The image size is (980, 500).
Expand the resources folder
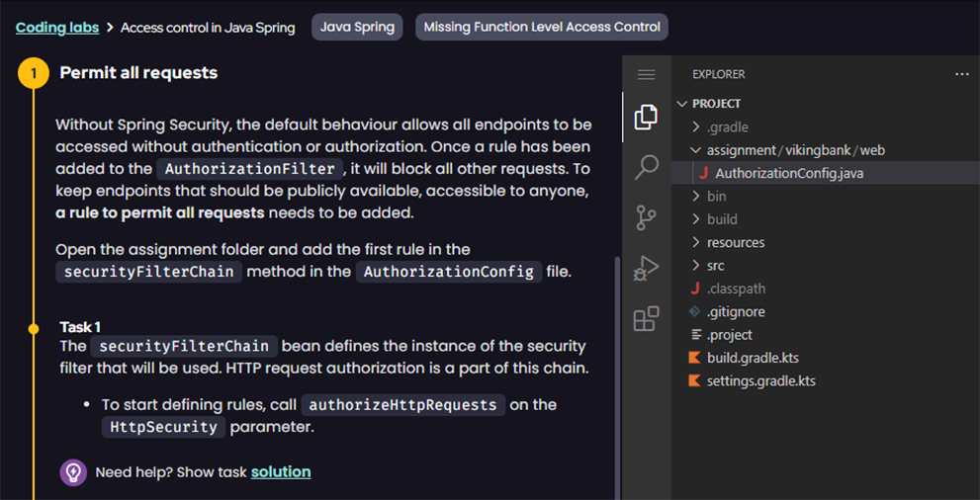point(735,242)
